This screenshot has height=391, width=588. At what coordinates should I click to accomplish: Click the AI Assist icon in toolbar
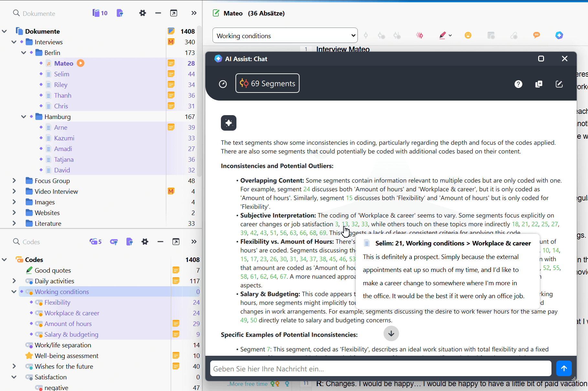coord(559,35)
